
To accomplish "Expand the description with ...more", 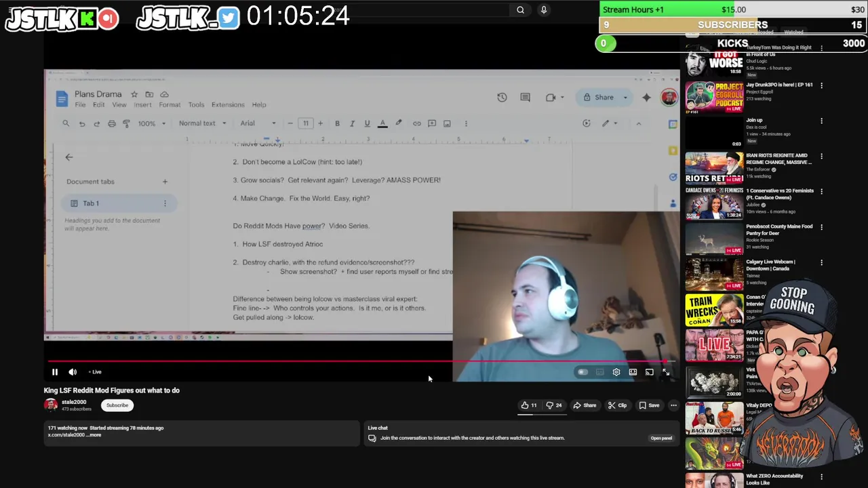I will [x=94, y=435].
